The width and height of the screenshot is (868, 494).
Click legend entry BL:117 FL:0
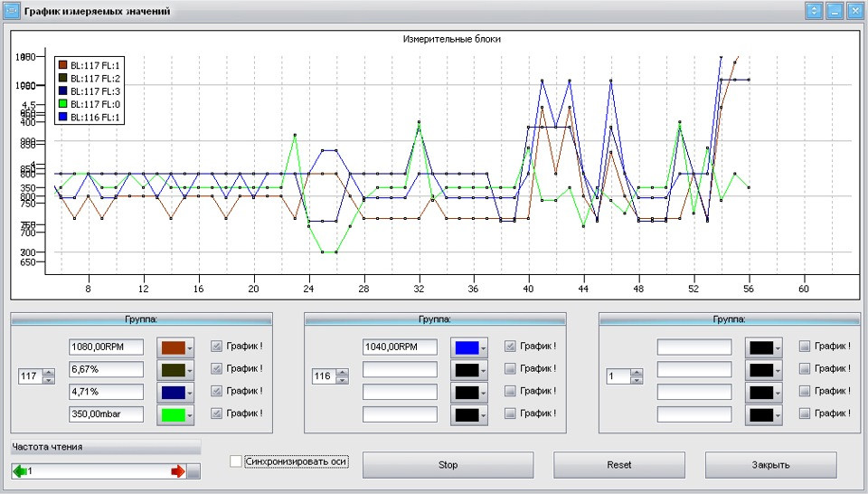89,104
